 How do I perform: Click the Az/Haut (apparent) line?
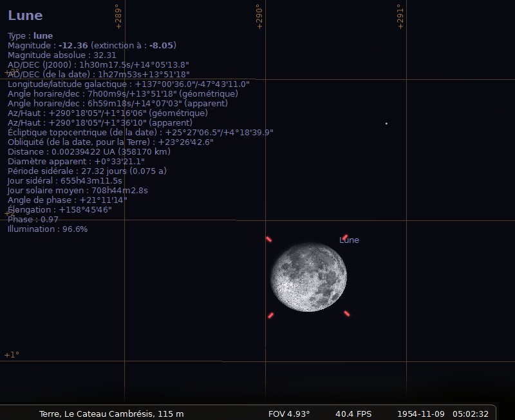(100, 122)
